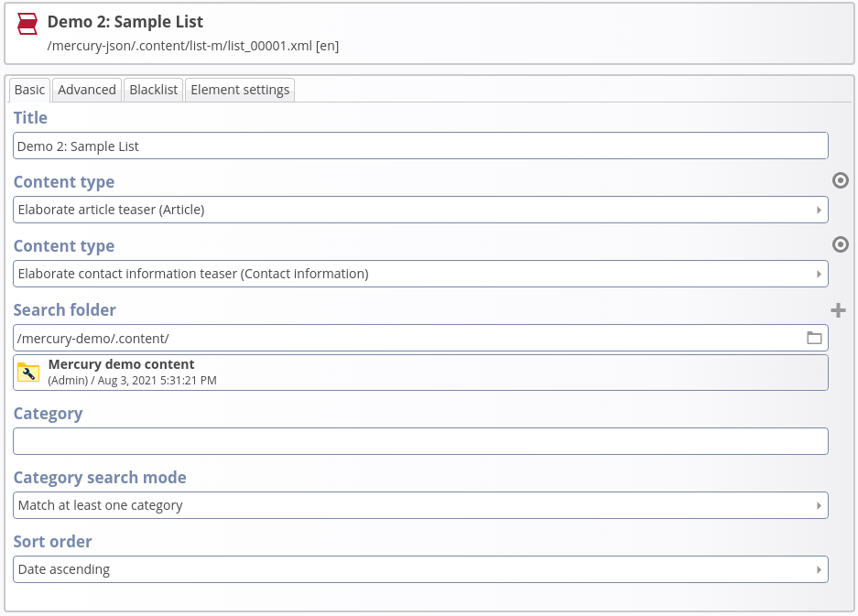858x616 pixels.
Task: Switch to the Advanced tab
Action: point(87,89)
